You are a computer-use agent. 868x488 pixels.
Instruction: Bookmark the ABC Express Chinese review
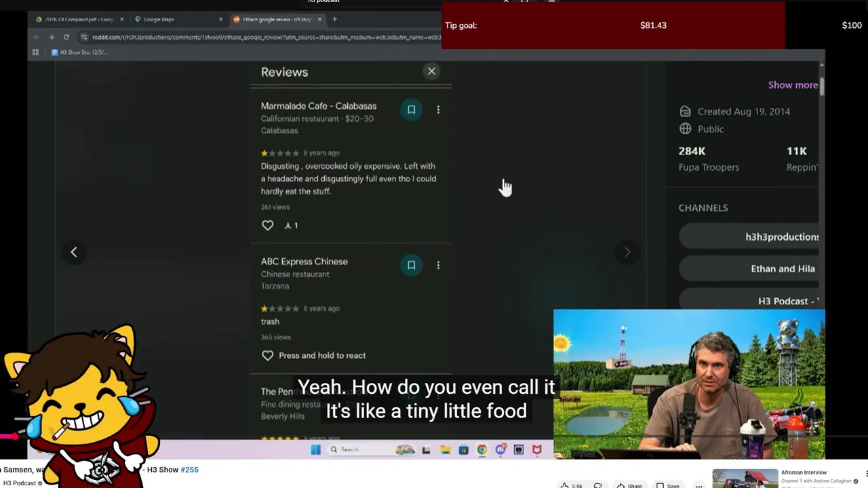click(x=411, y=265)
